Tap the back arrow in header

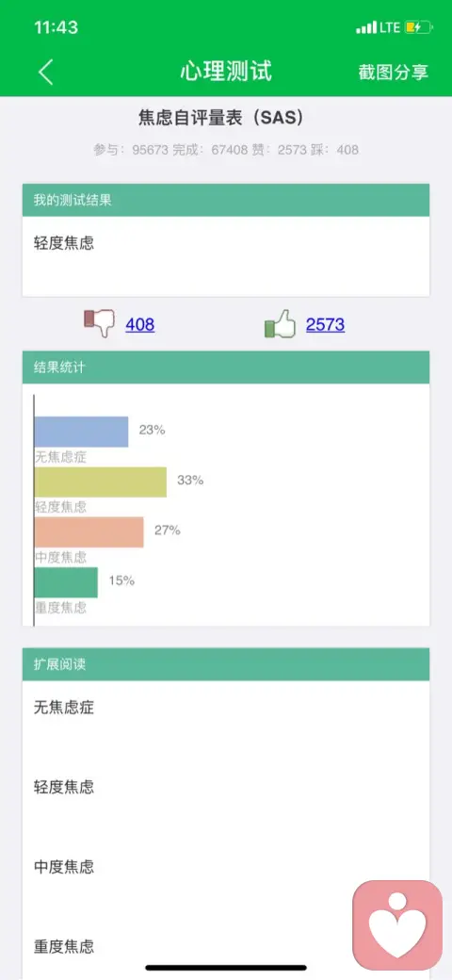pos(45,72)
